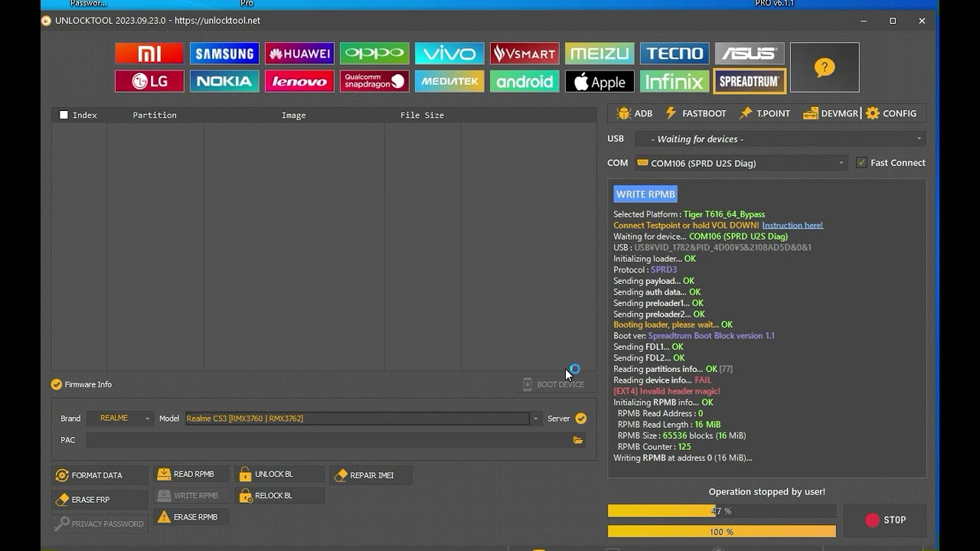Expand the Model list dropdown arrow
Image resolution: width=980 pixels, height=551 pixels.
click(x=536, y=419)
